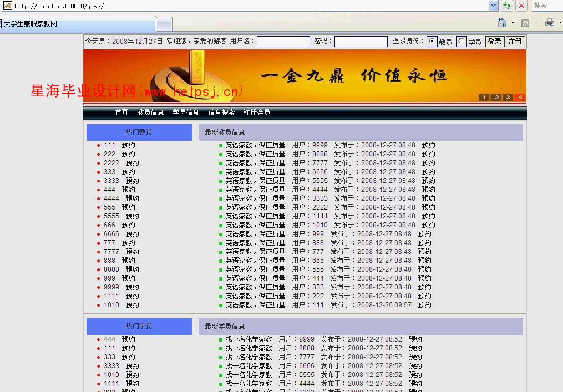Screen dimensions: 563x392
Task: Open 教员信息 in the navigation bar
Action: tap(150, 113)
